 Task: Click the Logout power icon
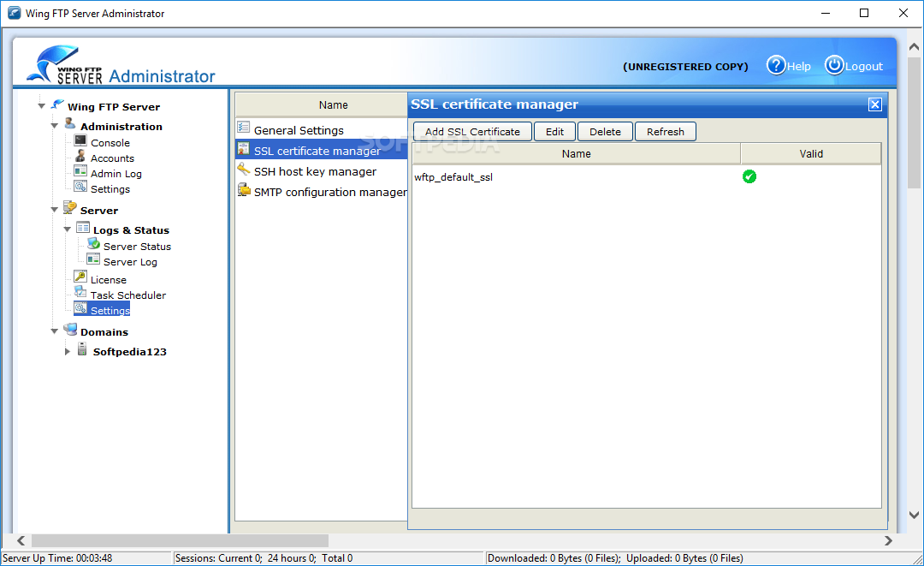pyautogui.click(x=834, y=65)
